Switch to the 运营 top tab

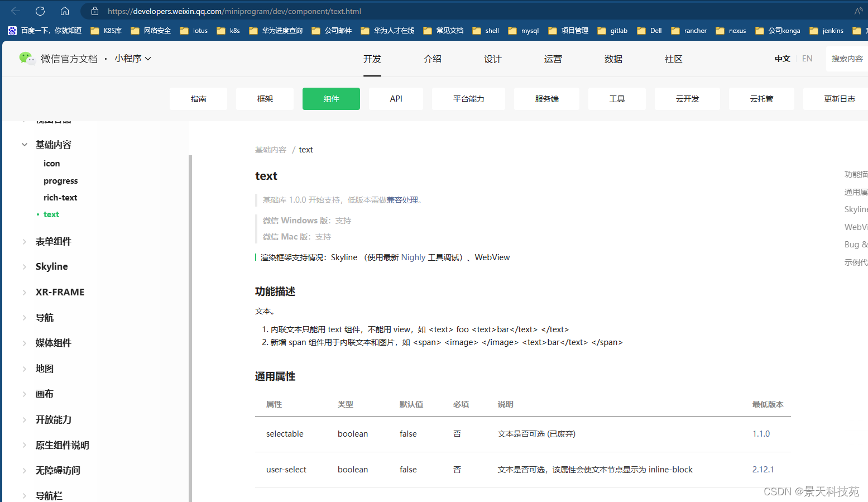click(x=553, y=59)
